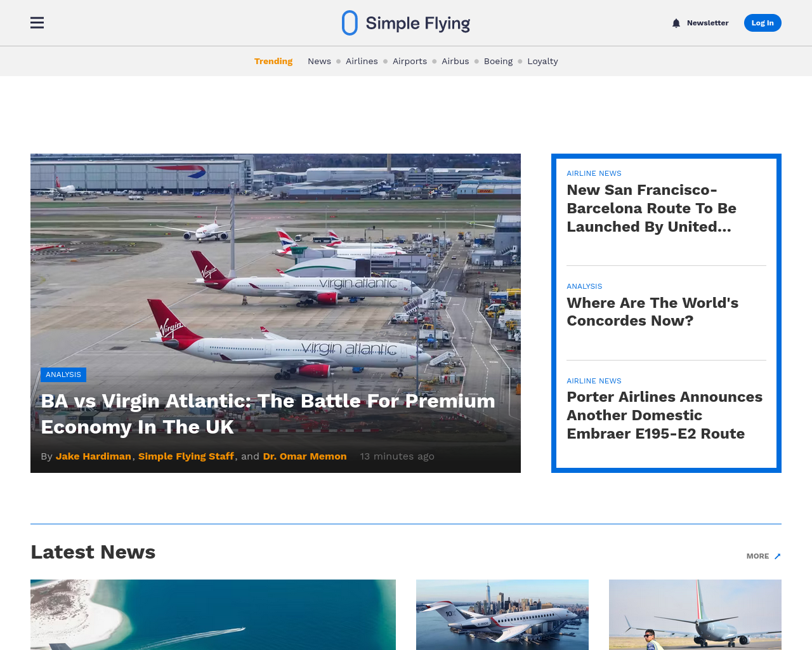Open the Loyalty trending topic
812x650 pixels.
point(542,61)
